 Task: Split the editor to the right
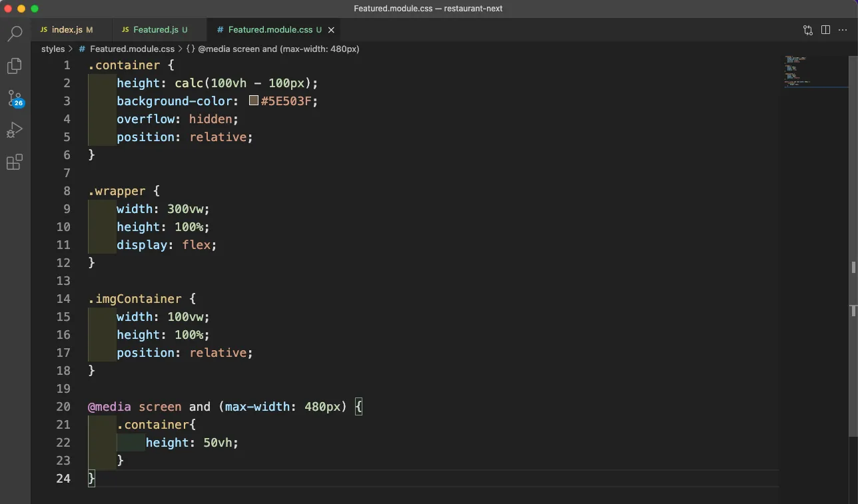(825, 30)
